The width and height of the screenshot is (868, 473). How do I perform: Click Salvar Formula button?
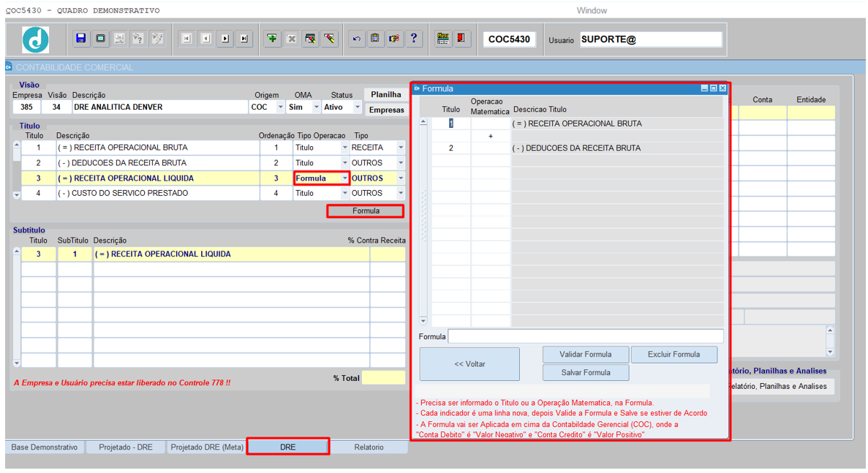[x=586, y=373]
